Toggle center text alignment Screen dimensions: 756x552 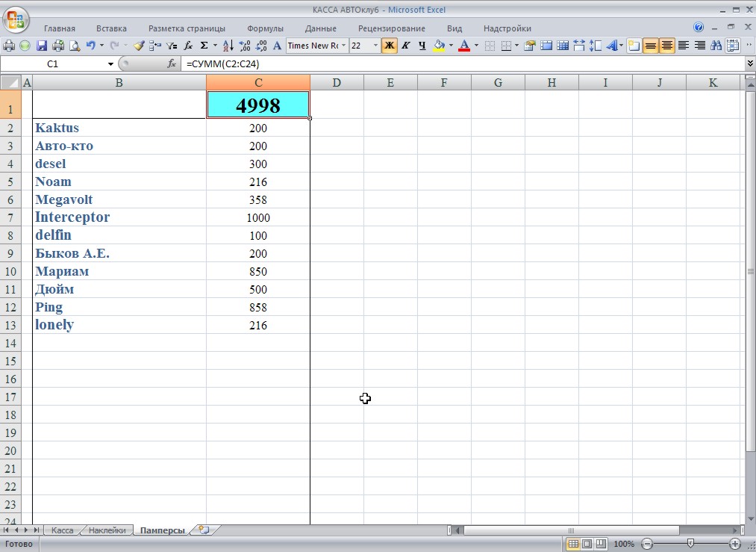tap(666, 46)
